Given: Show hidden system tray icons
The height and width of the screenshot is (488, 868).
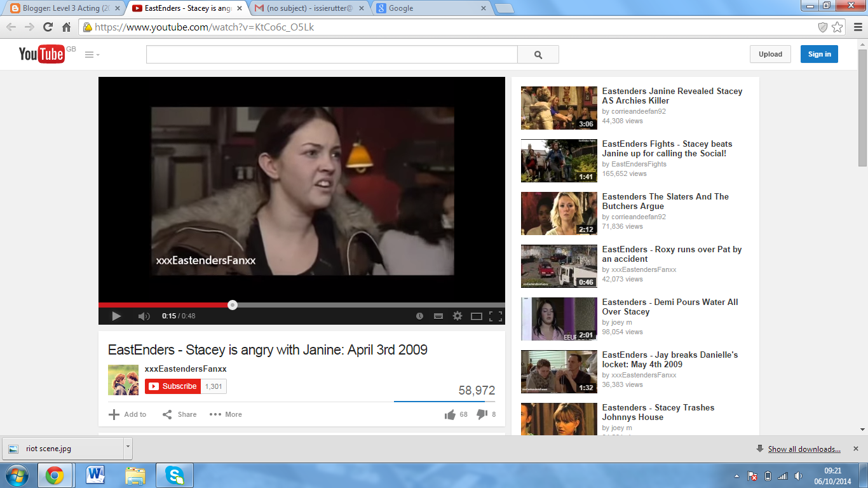Looking at the screenshot, I should [x=736, y=476].
